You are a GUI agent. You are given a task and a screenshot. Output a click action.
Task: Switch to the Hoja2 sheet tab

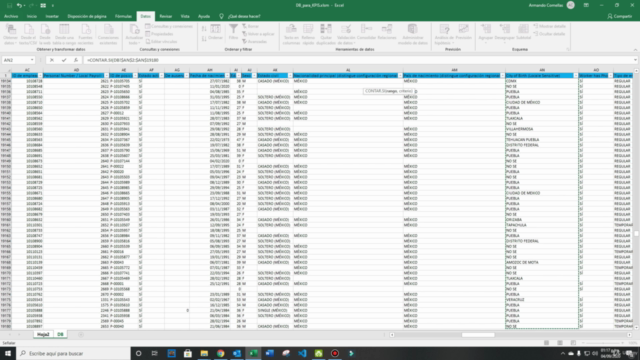[x=43, y=334]
